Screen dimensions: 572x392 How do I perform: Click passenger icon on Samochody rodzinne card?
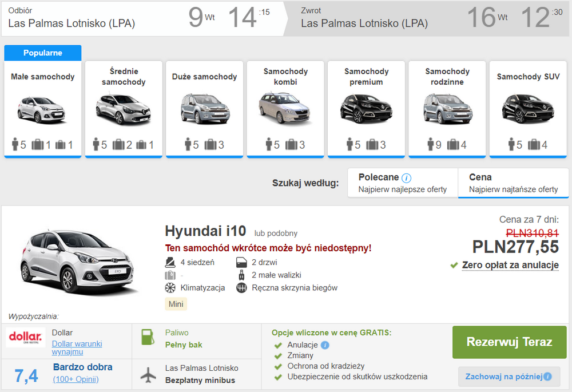tap(431, 144)
